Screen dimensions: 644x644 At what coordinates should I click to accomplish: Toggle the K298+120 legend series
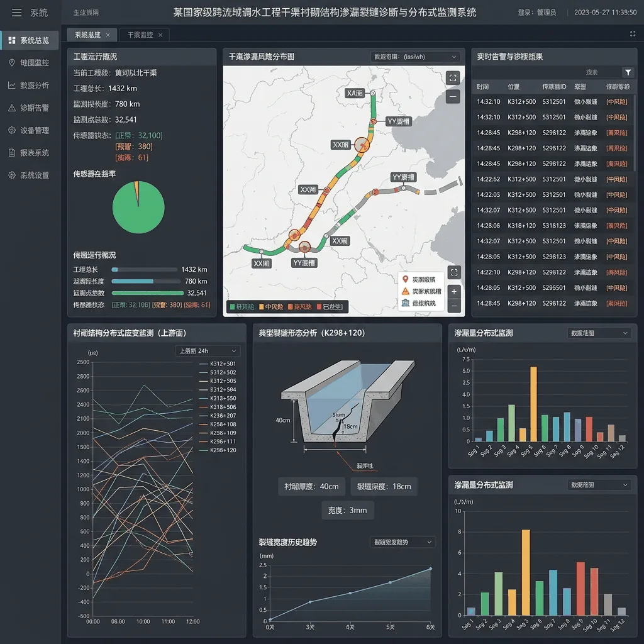pos(218,450)
